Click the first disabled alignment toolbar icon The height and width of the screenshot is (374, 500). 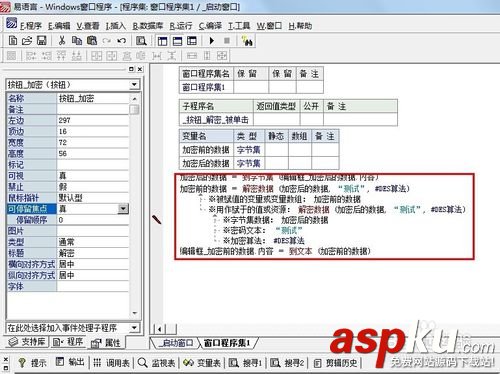(11, 55)
